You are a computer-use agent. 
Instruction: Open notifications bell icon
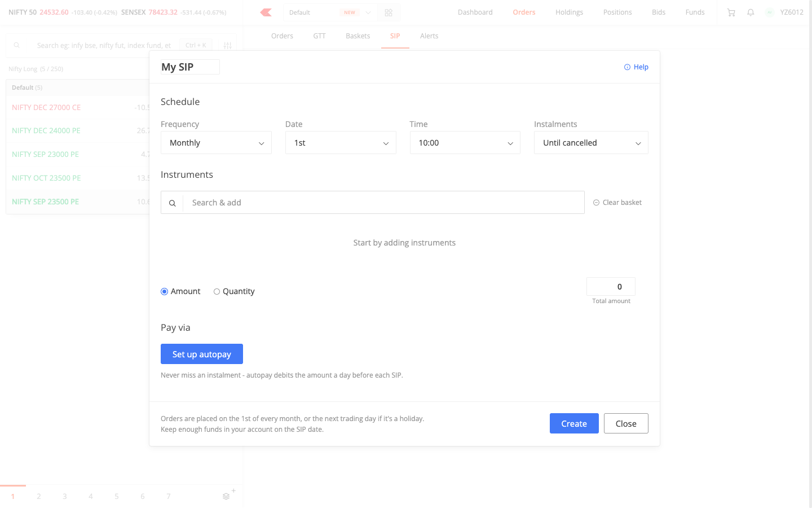click(751, 12)
